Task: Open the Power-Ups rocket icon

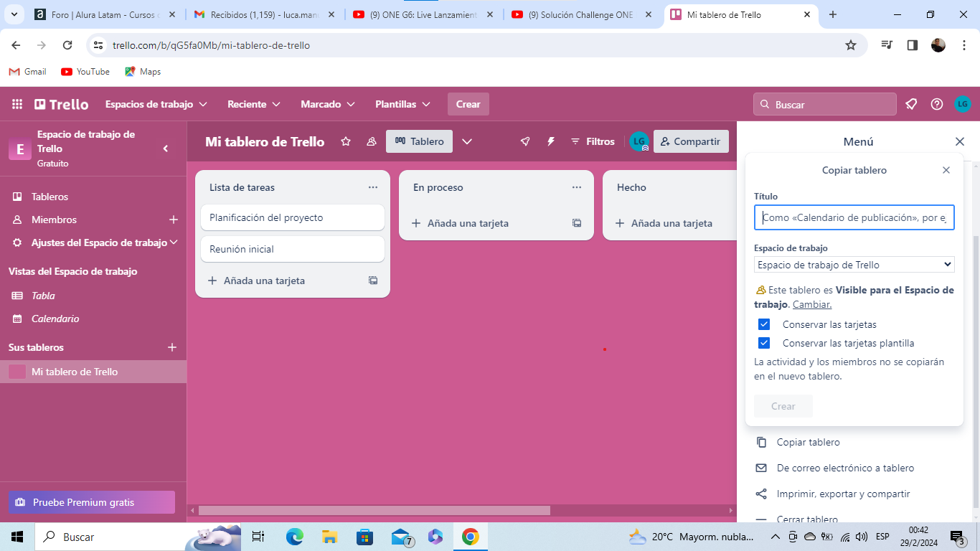Action: point(525,141)
